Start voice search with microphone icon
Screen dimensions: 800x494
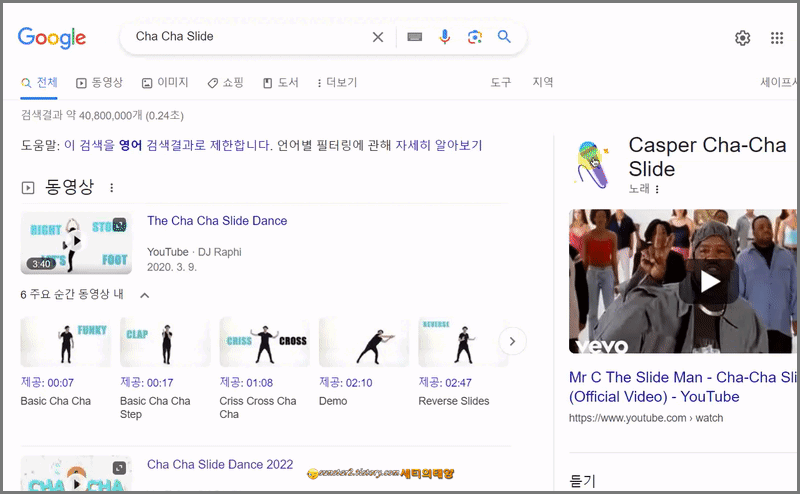pyautogui.click(x=445, y=37)
